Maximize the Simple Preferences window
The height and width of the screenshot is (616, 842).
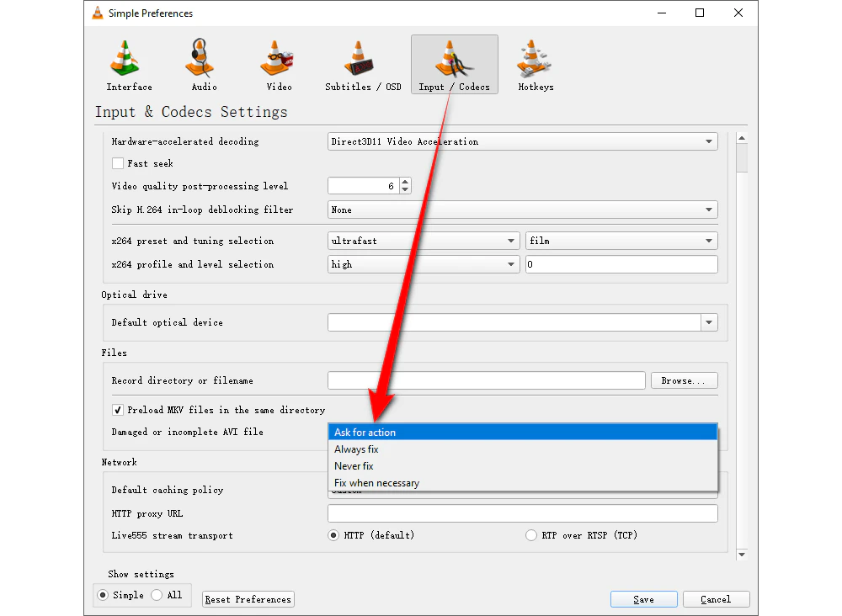700,13
